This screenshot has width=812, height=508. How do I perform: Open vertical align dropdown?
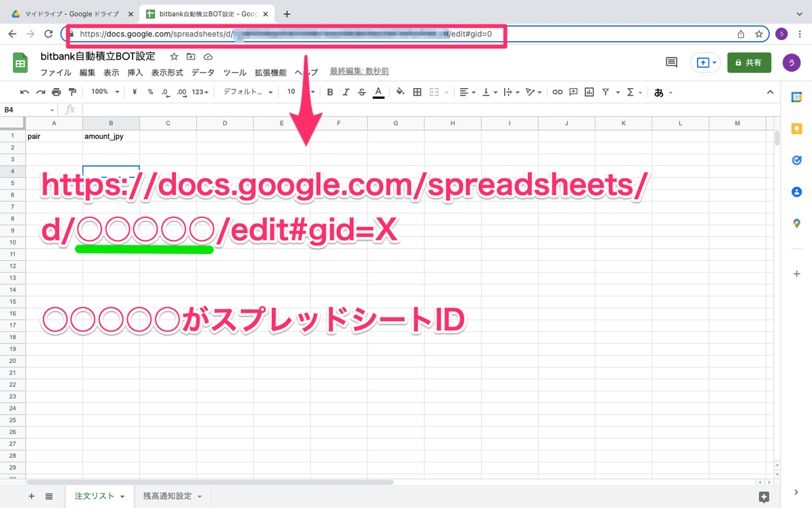coord(490,92)
